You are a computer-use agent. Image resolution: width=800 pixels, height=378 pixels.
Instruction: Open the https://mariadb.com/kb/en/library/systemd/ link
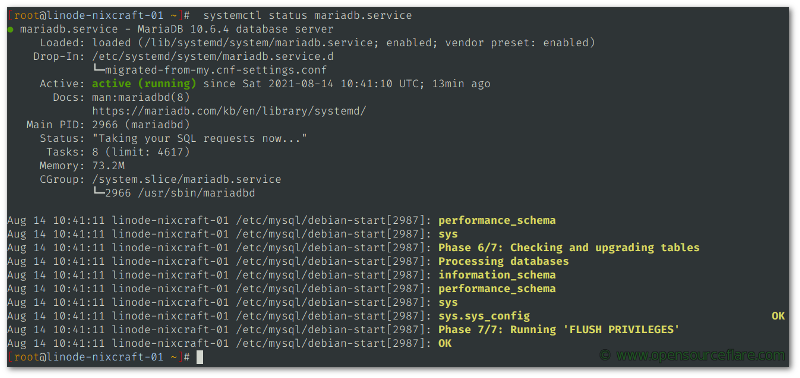pos(230,111)
